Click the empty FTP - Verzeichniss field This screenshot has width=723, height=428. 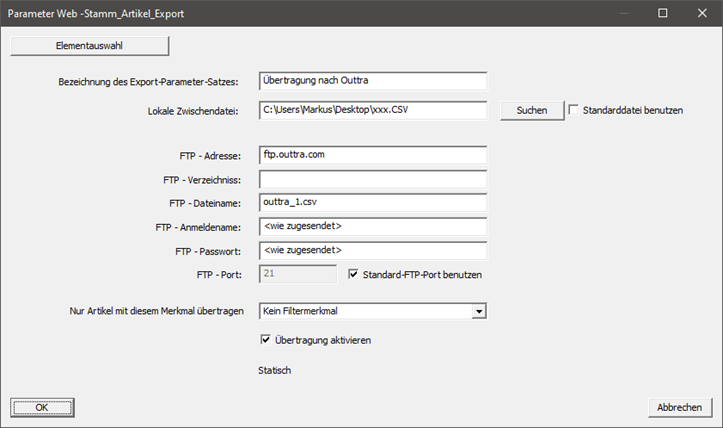(373, 179)
